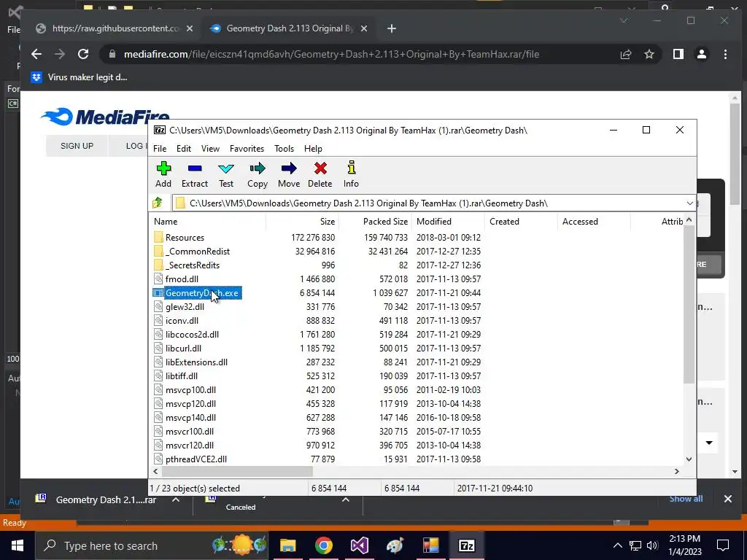Select libExtensions.dll file
This screenshot has width=747, height=560.
[196, 362]
